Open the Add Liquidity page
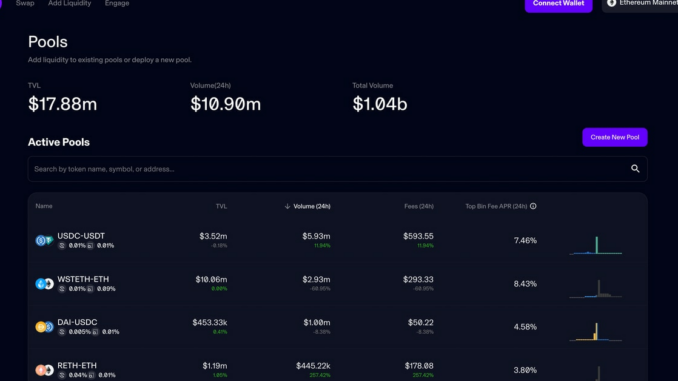 click(x=70, y=3)
